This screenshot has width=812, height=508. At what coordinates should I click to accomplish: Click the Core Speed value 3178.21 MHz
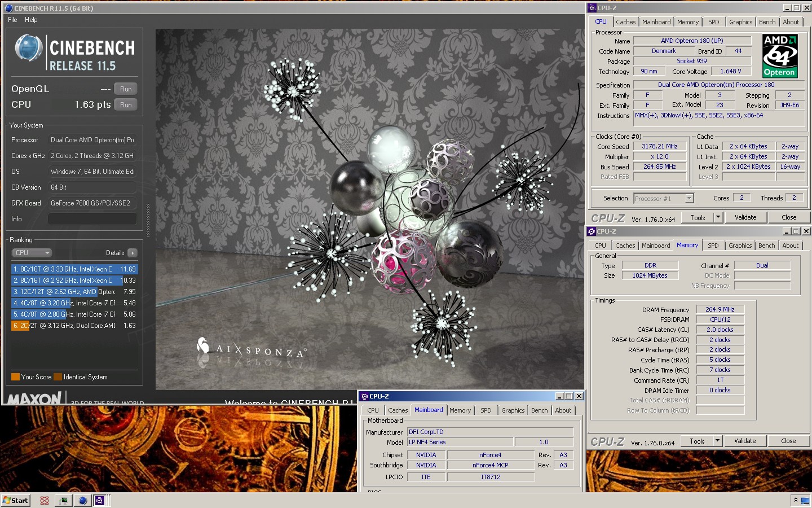pos(660,146)
